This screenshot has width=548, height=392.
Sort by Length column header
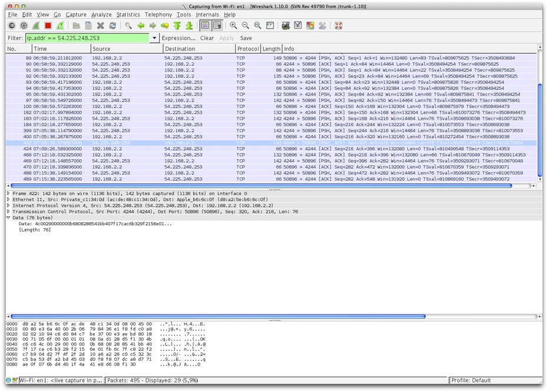tap(272, 48)
